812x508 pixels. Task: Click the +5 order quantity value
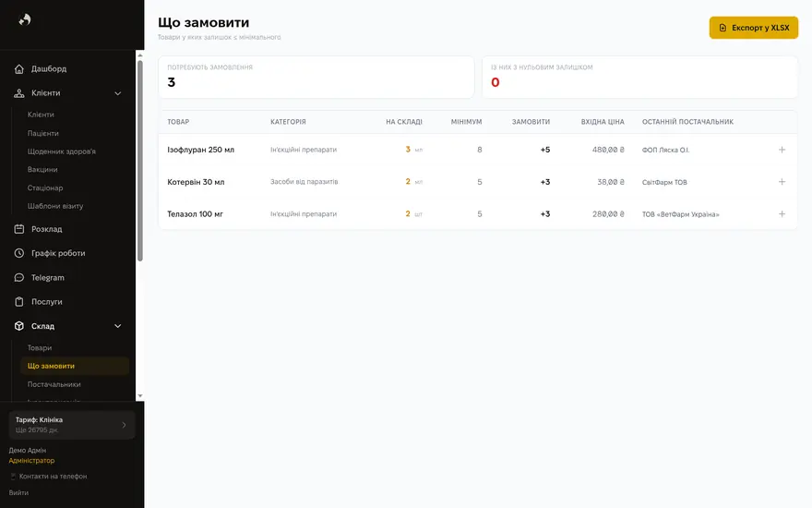(545, 150)
